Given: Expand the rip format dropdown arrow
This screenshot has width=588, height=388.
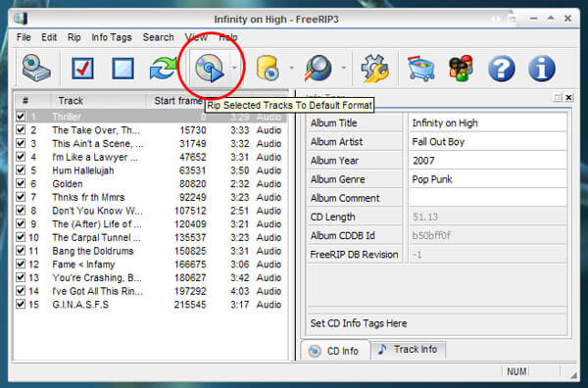Looking at the screenshot, I should (x=235, y=68).
